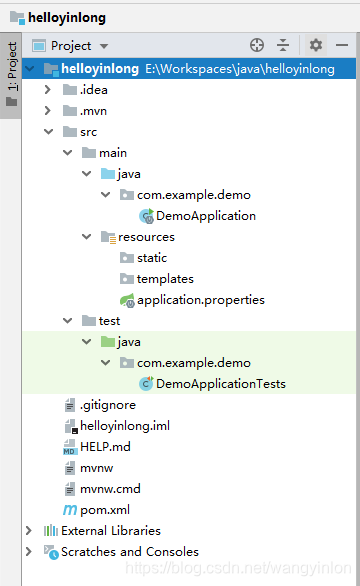This screenshot has height=586, width=360.
Task: Click the application.properties Spring leaf icon
Action: pos(127,300)
